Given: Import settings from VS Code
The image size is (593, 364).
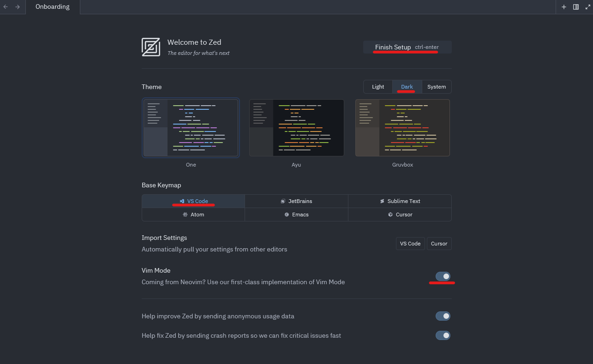Looking at the screenshot, I should [x=410, y=243].
